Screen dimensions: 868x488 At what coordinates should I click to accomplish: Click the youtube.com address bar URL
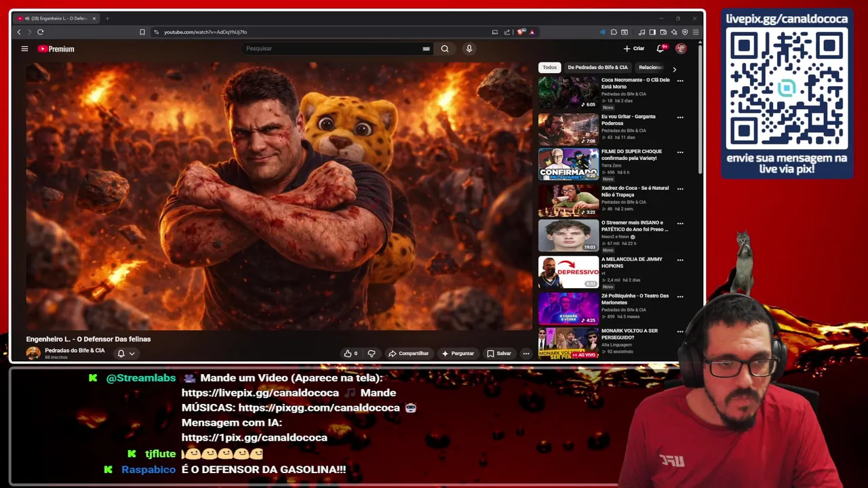click(205, 32)
